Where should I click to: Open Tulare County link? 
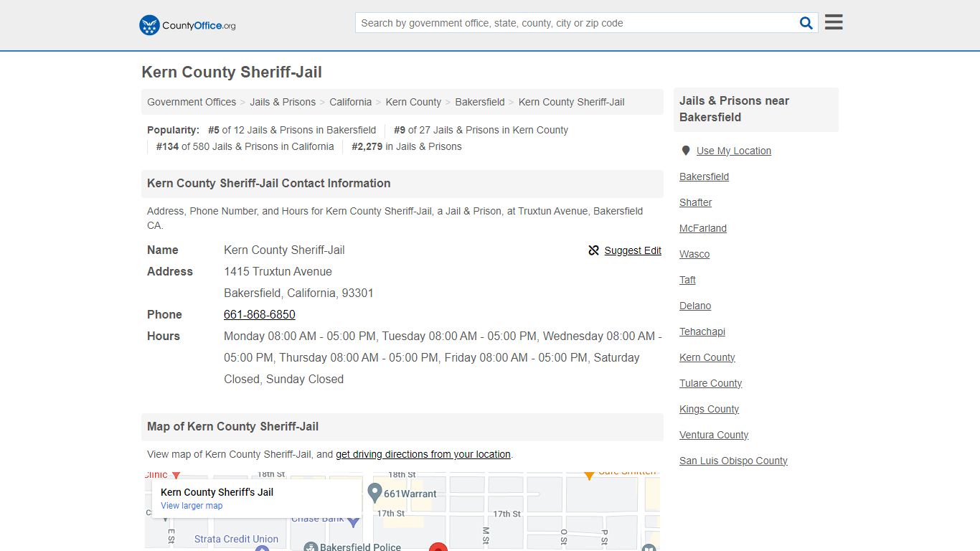click(710, 383)
